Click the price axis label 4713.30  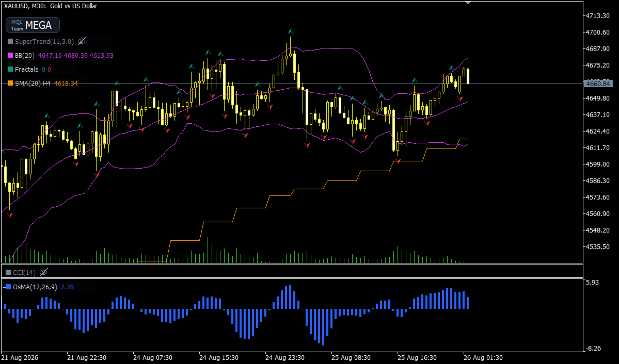598,16
